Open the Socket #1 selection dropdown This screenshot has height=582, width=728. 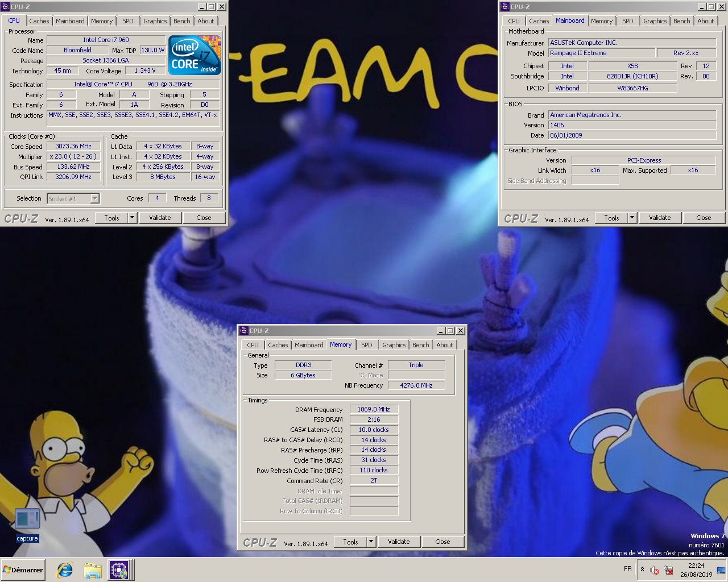[73, 198]
